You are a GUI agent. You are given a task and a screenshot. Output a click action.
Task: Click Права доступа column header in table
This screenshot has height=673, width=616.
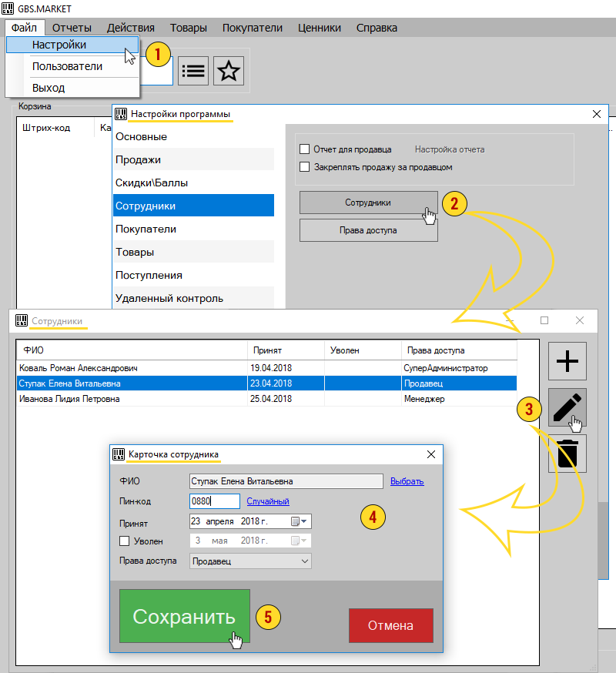pos(460,350)
